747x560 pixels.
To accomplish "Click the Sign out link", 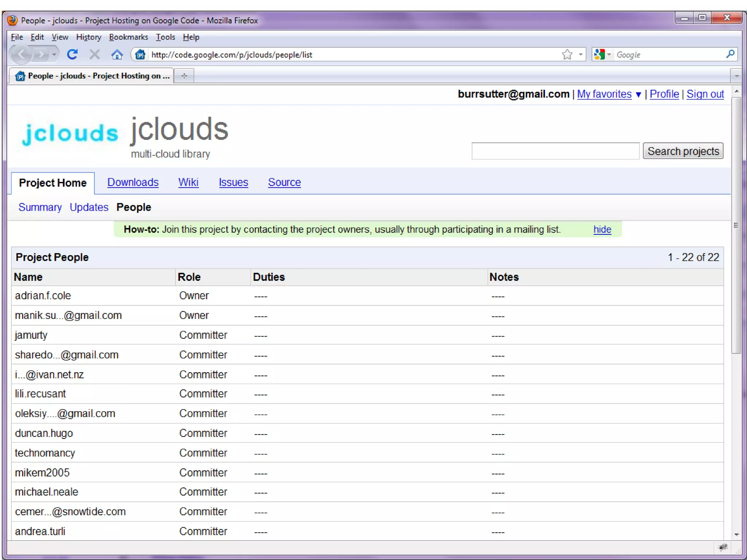I will tap(705, 94).
